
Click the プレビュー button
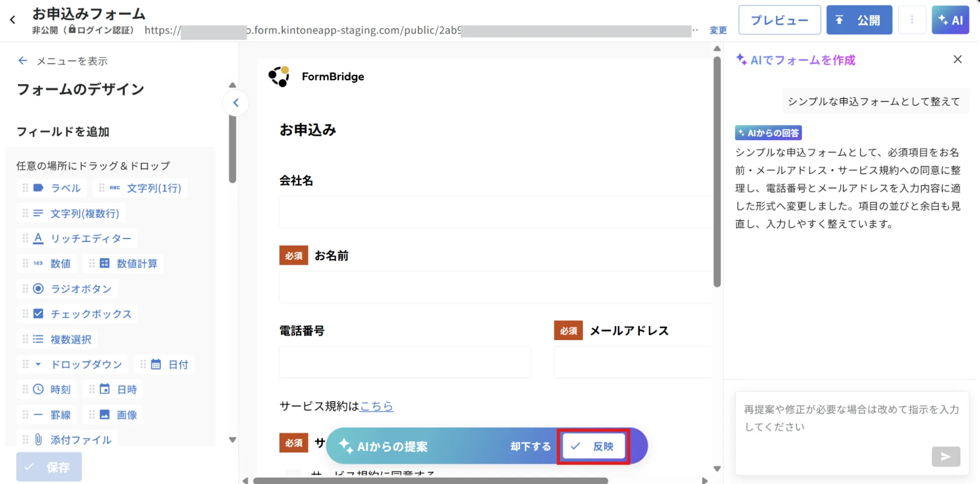[779, 20]
